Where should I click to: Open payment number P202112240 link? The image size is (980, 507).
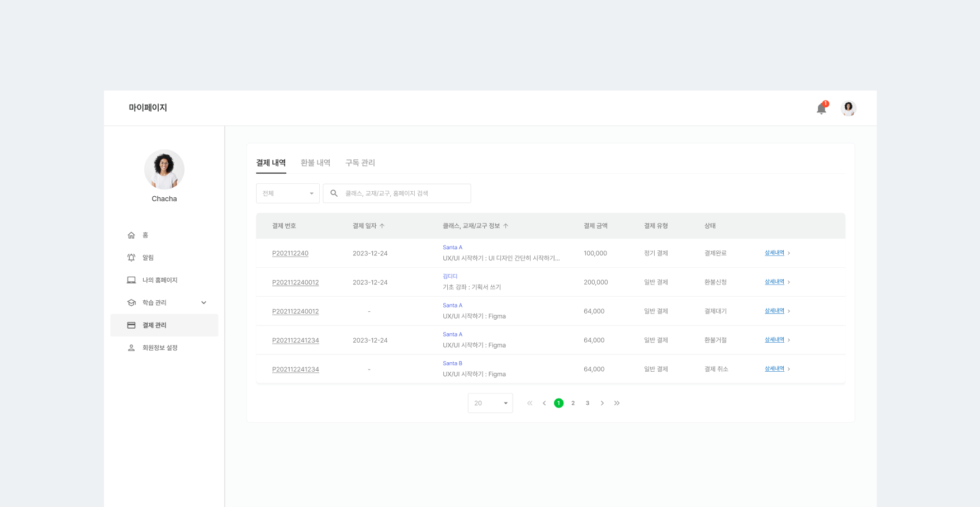[290, 253]
